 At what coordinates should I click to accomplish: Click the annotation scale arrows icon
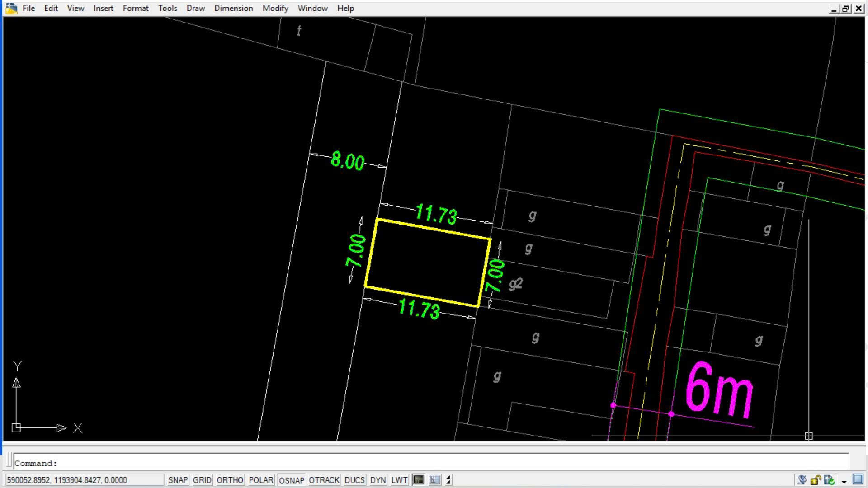(448, 480)
